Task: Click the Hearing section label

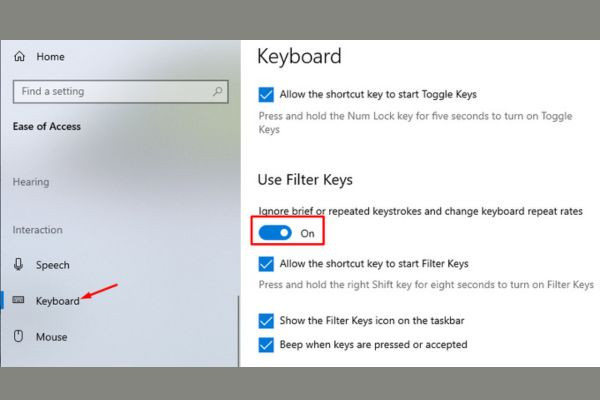Action: click(x=31, y=182)
